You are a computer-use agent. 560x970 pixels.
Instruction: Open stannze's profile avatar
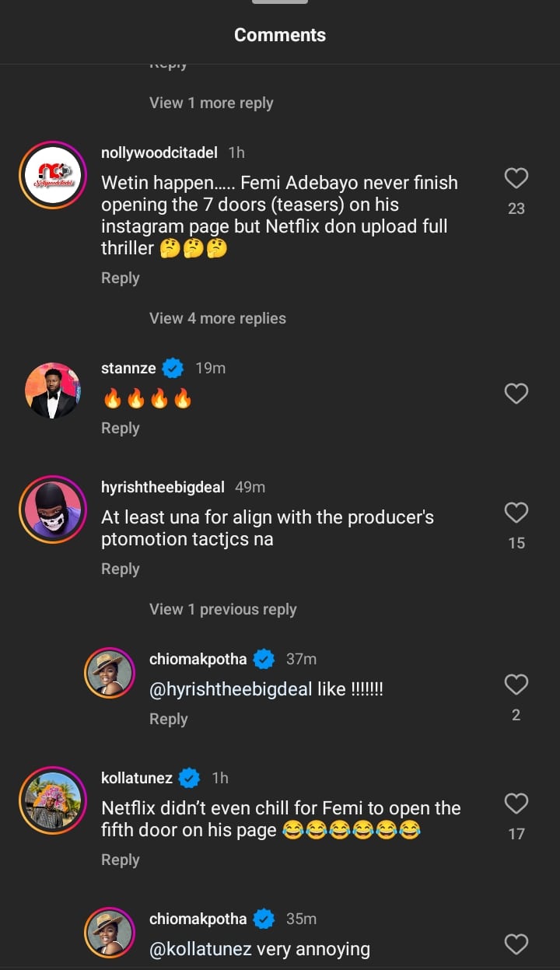[52, 390]
